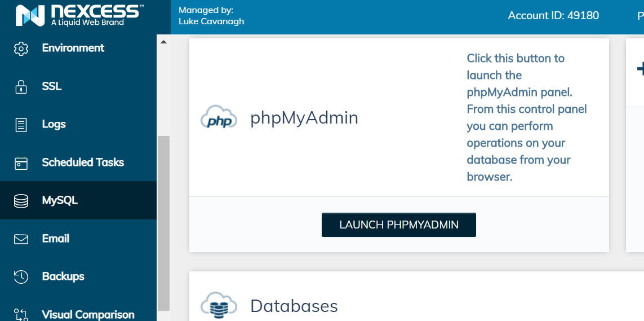Click the Databases cloud icon
644x321 pixels.
click(x=219, y=306)
